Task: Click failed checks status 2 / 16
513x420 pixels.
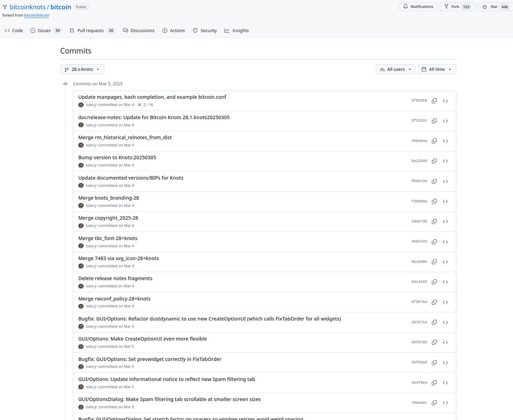Action: [x=145, y=105]
